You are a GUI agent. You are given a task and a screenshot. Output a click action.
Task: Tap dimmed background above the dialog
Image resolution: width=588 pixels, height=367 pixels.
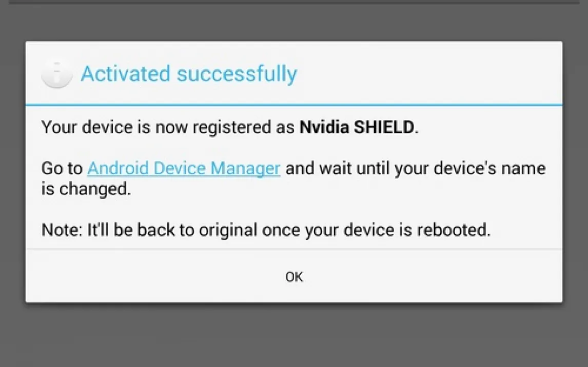(293, 23)
